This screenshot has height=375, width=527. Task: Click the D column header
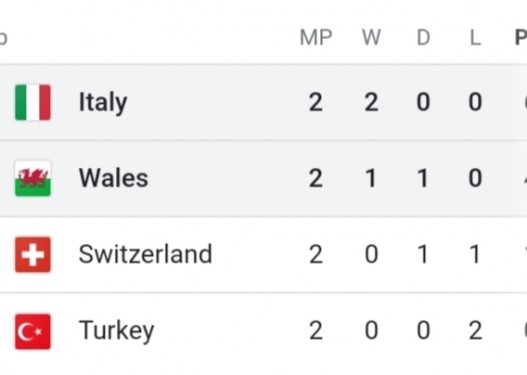coord(423,37)
